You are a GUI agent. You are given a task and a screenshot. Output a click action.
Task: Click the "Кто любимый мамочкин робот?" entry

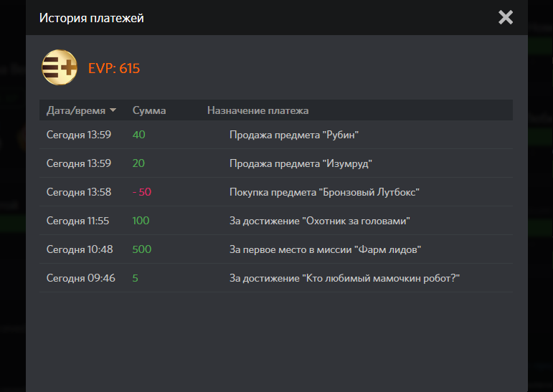point(344,278)
